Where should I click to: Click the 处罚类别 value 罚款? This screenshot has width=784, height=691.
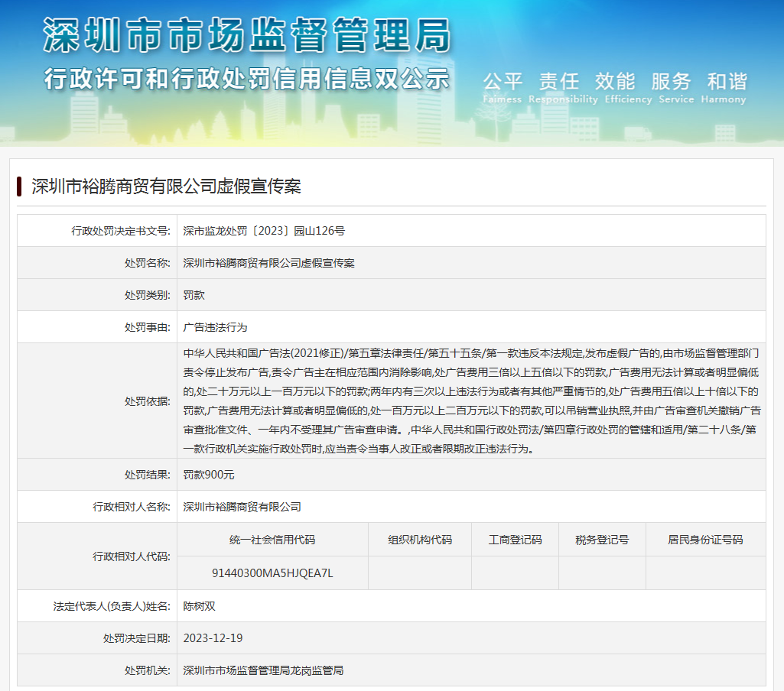(194, 295)
